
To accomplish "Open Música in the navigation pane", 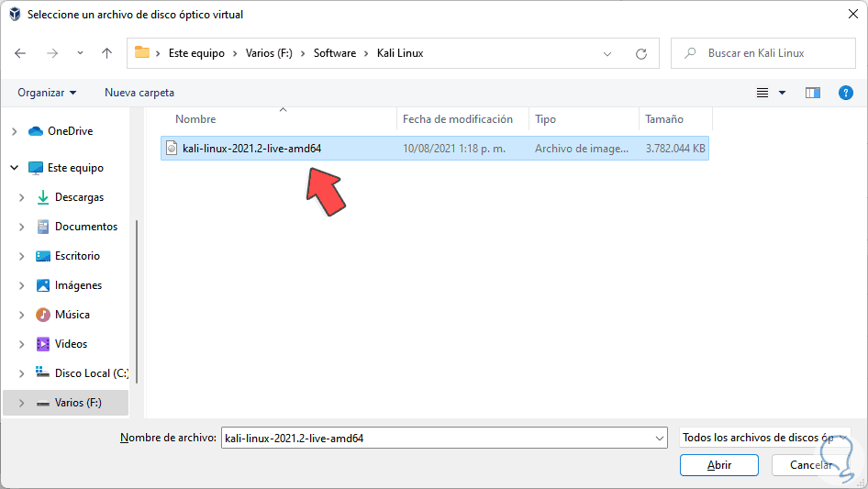I will tap(72, 315).
